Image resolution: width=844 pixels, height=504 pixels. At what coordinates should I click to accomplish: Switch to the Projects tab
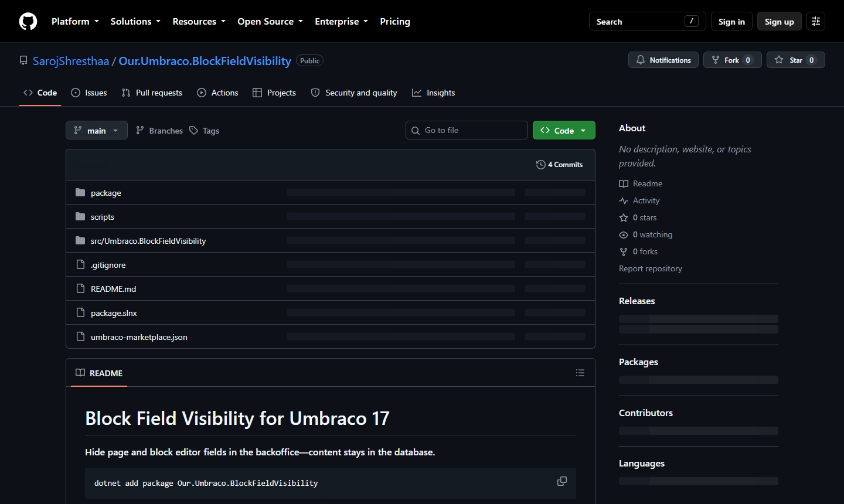coord(274,93)
